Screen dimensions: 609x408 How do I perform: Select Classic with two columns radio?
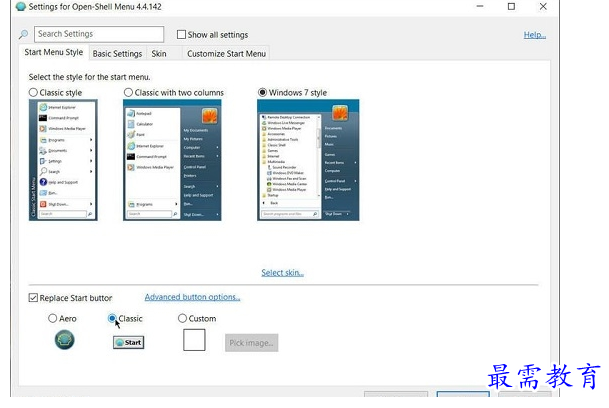(128, 92)
